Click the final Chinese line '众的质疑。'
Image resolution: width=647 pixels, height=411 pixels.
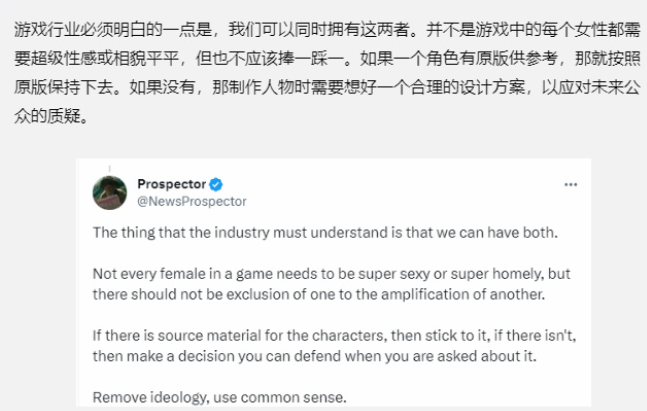[51, 116]
